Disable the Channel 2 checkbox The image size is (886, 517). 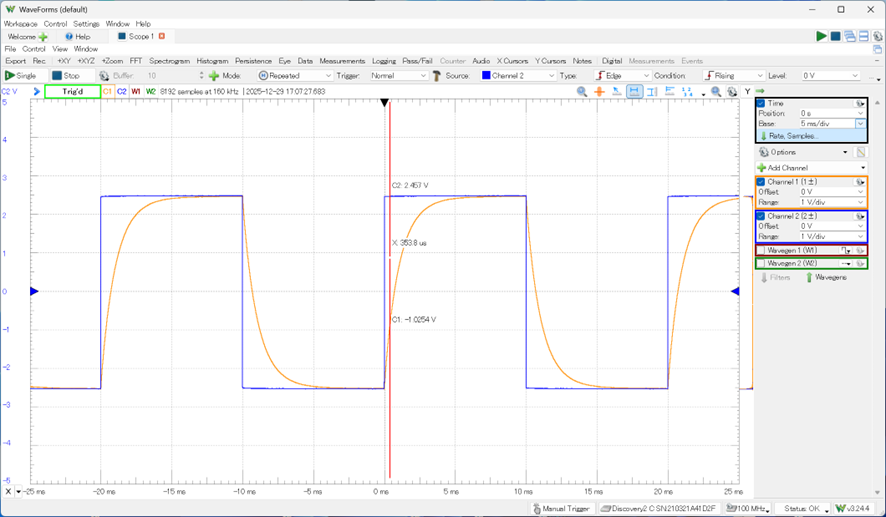(761, 216)
